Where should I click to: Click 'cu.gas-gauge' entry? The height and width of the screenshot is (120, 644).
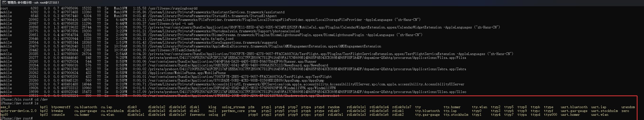click(x=86, y=111)
